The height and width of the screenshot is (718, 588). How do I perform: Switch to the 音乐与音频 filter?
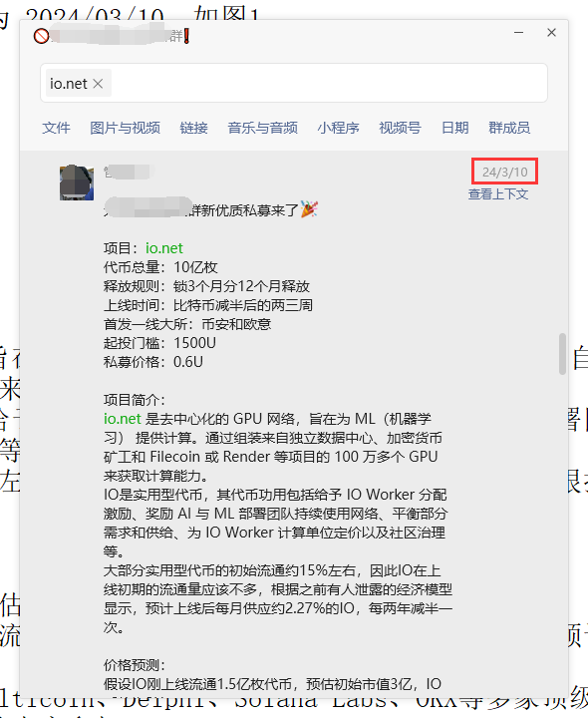click(263, 128)
